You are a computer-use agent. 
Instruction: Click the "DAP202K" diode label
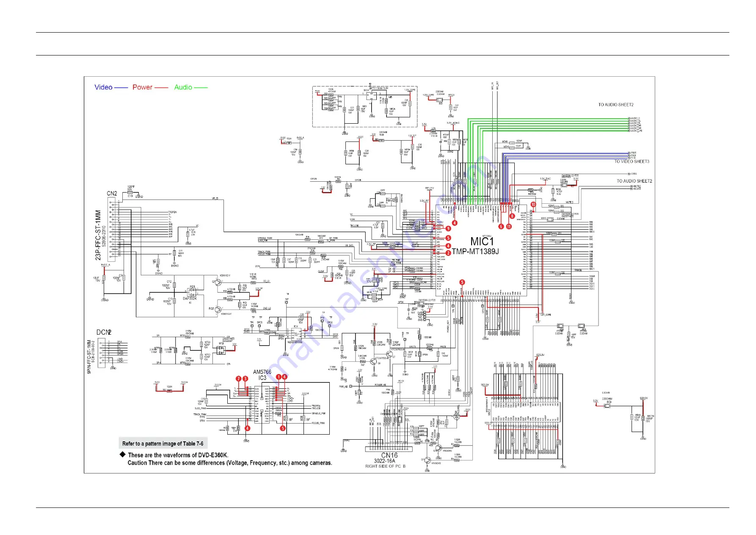(x=190, y=299)
